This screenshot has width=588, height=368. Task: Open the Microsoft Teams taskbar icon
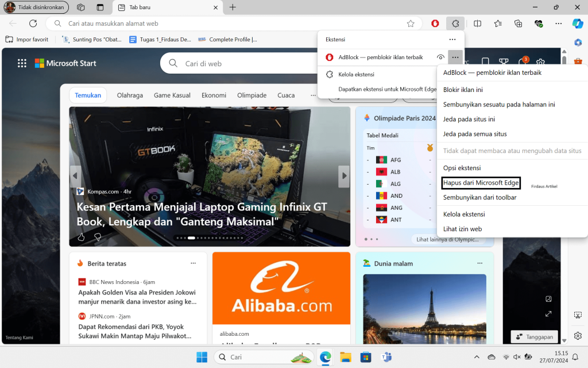coord(386,357)
